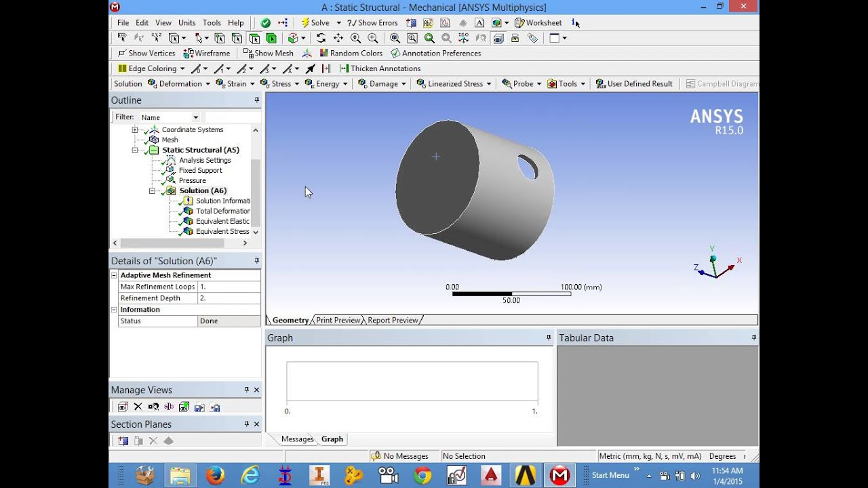This screenshot has height=488, width=868.
Task: Click the outline filter text field
Action: [x=233, y=117]
